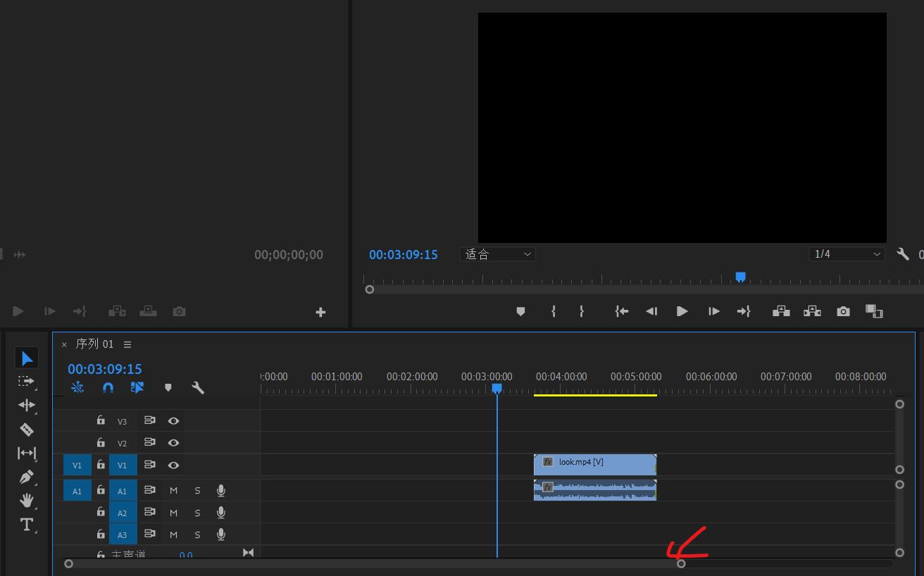
Task: Toggle V3 track output eye
Action: pos(173,420)
